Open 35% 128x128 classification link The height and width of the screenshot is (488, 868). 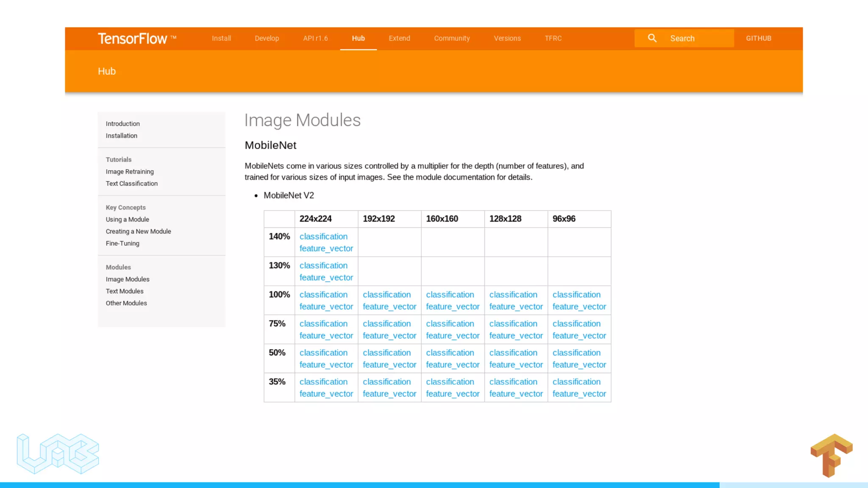(513, 382)
